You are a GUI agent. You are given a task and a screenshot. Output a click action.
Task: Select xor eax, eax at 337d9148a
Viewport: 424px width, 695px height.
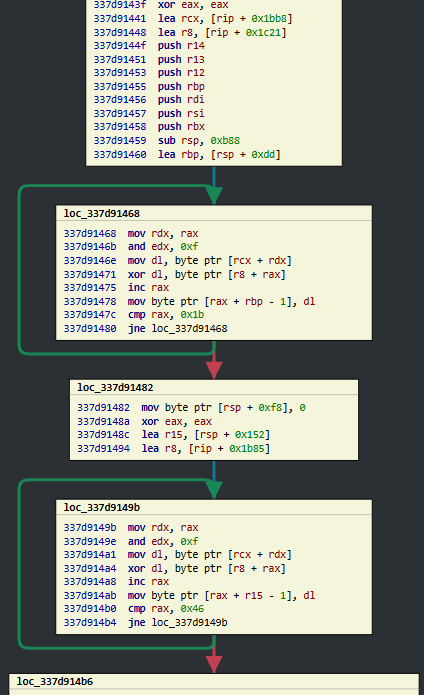click(x=145, y=421)
